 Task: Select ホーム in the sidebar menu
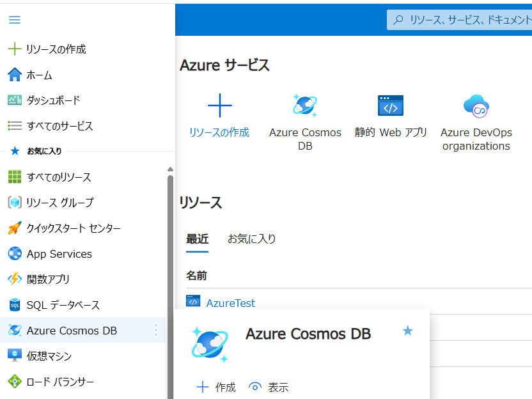(40, 75)
